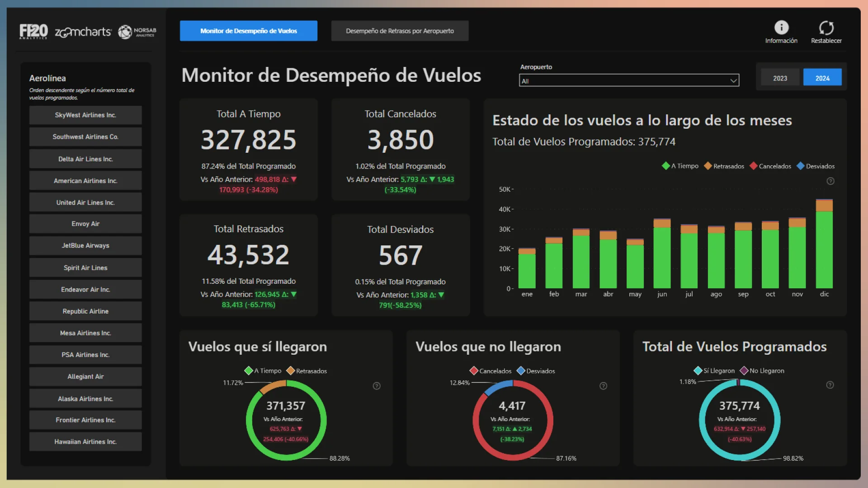Filter by American Airlines Inc.
The height and width of the screenshot is (488, 868).
pos(85,181)
